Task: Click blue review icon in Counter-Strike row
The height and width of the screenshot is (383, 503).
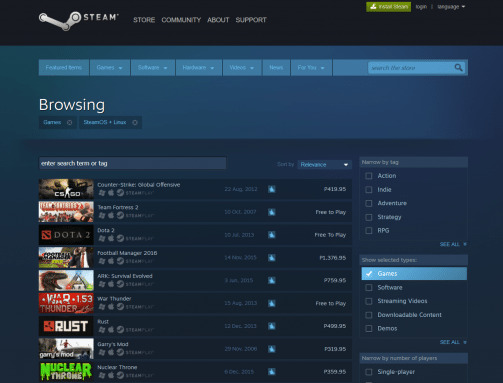Action: coord(272,189)
